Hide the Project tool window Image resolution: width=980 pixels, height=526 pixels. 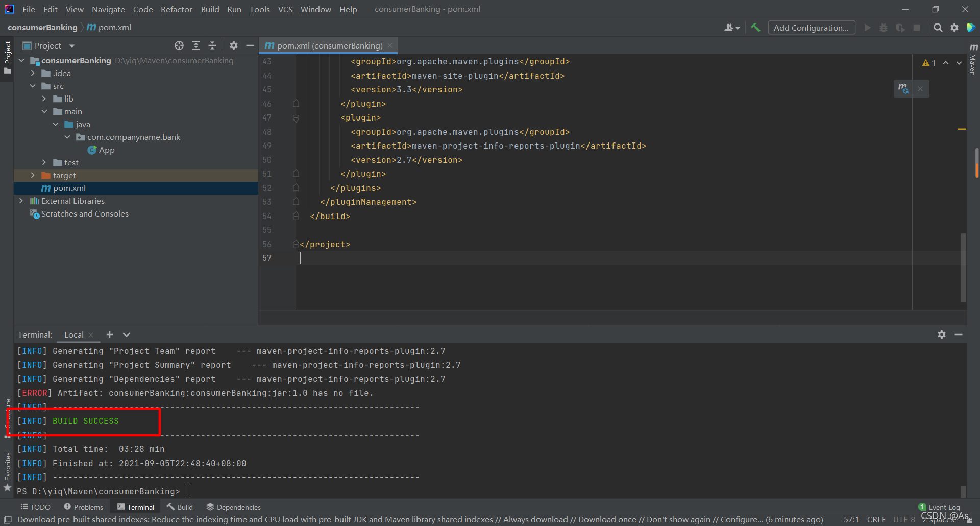click(250, 45)
